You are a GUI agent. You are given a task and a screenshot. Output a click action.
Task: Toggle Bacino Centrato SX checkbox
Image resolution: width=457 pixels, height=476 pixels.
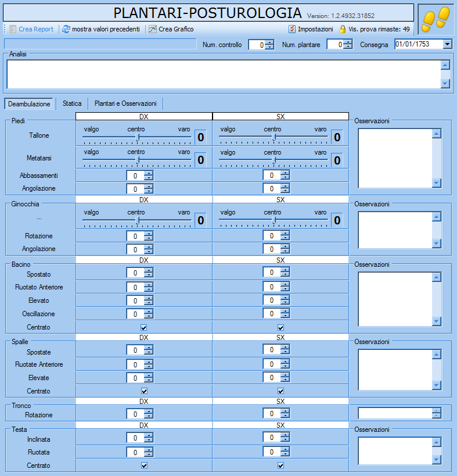click(x=281, y=328)
